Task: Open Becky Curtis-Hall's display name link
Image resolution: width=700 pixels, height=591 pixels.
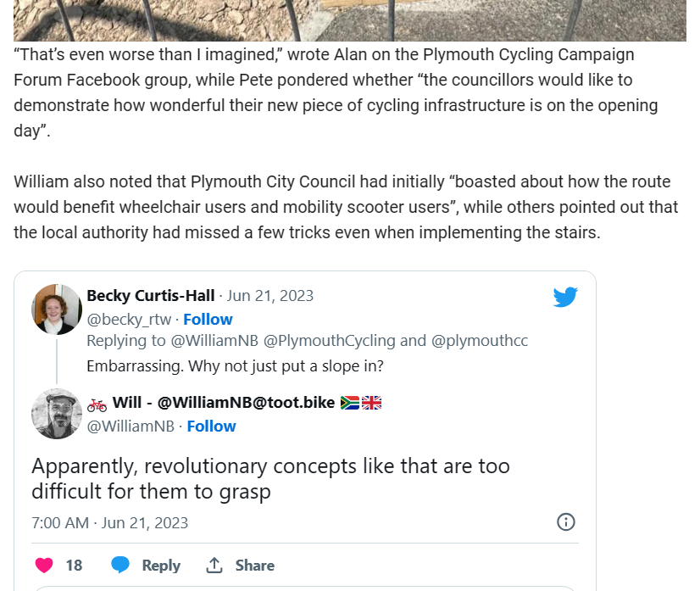Action: click(x=151, y=296)
